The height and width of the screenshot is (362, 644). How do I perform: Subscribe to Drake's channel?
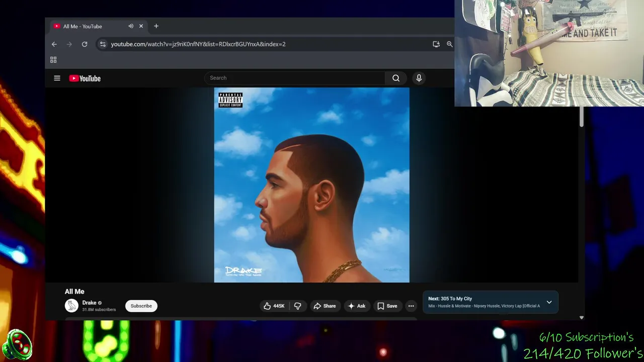pos(141,306)
